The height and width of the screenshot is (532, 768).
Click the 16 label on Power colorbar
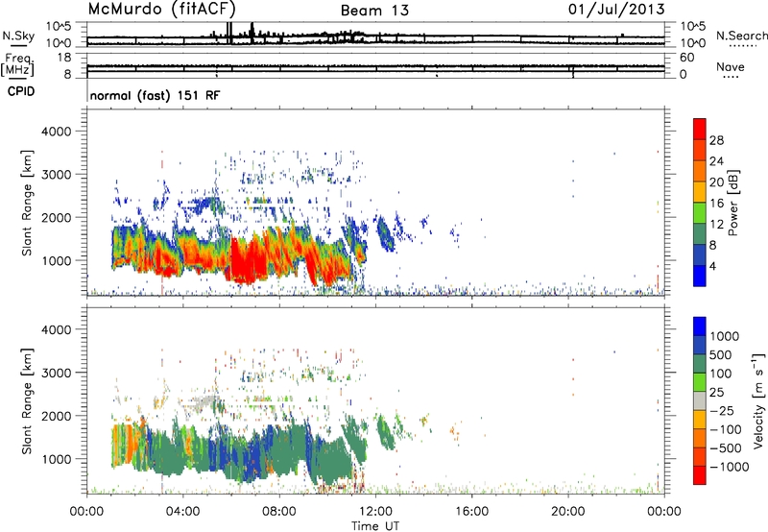(716, 204)
